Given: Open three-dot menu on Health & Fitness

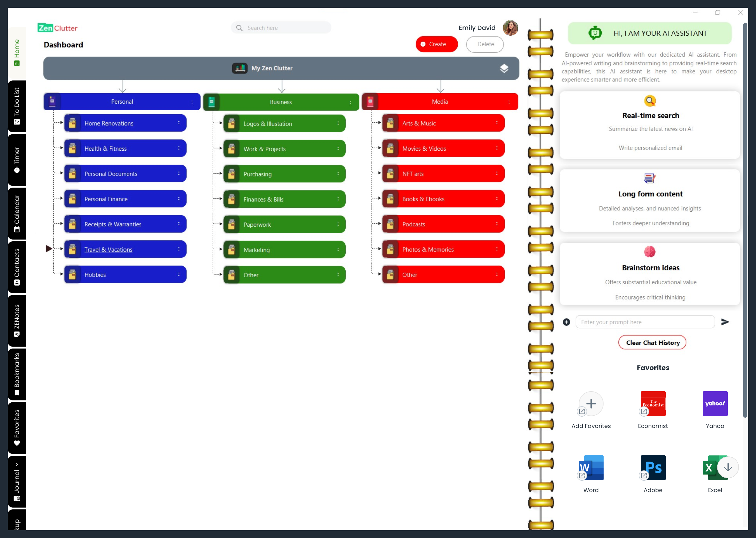Looking at the screenshot, I should coord(179,148).
